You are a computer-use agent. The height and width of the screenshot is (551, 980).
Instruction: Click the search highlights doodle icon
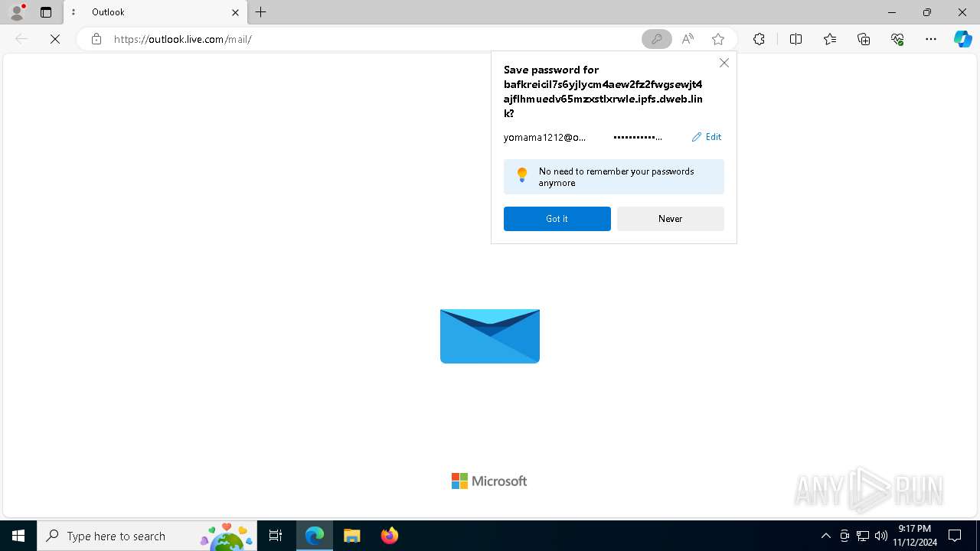point(227,536)
